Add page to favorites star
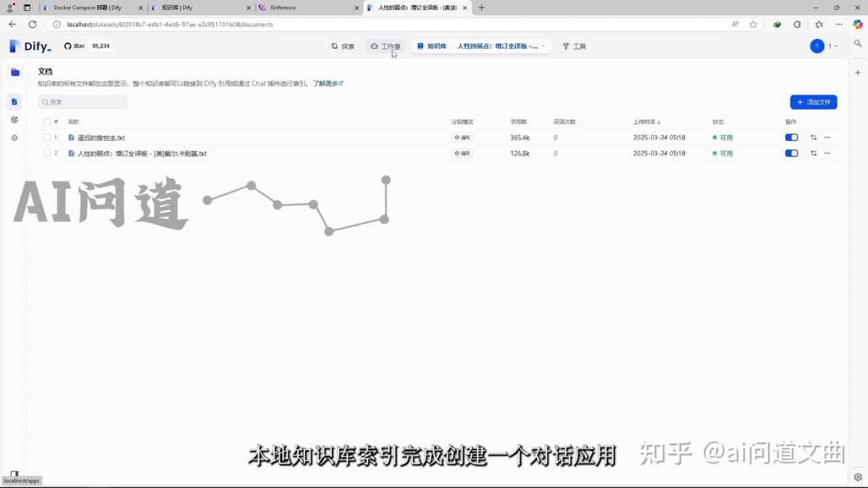The image size is (868, 488). coord(753,24)
